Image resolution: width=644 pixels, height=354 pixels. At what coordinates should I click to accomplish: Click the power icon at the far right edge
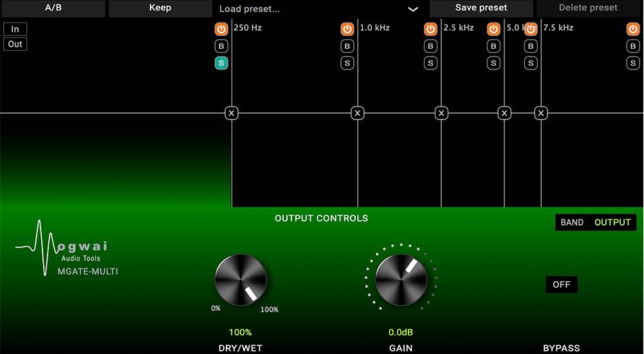pyautogui.click(x=634, y=29)
